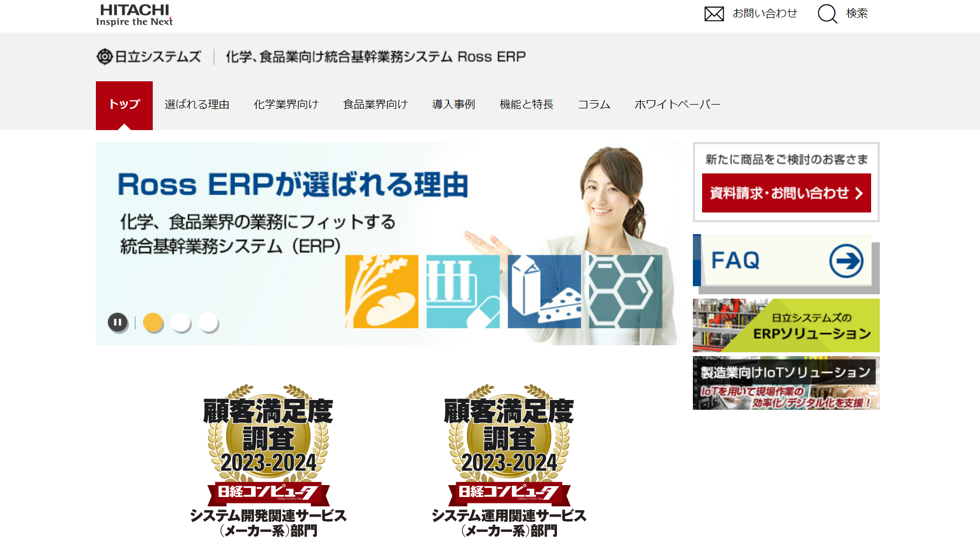Select the second carousel dot
The height and width of the screenshot is (542, 980).
(x=181, y=322)
